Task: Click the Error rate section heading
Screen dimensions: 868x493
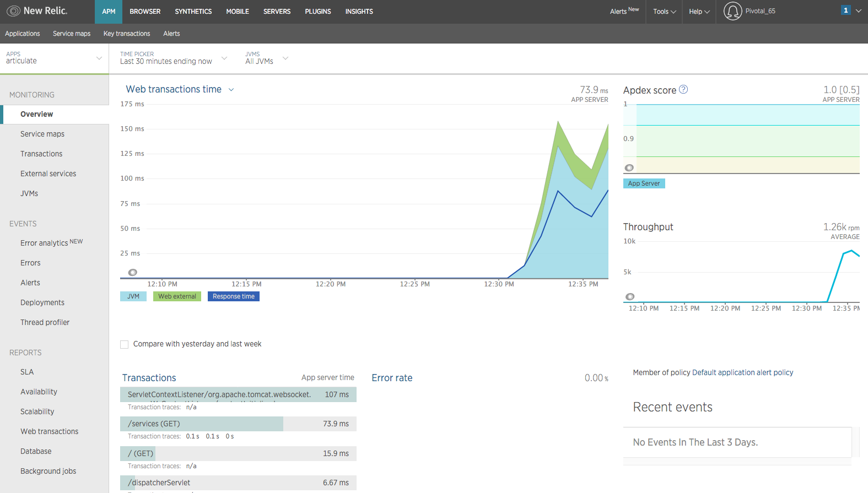Action: pos(392,378)
